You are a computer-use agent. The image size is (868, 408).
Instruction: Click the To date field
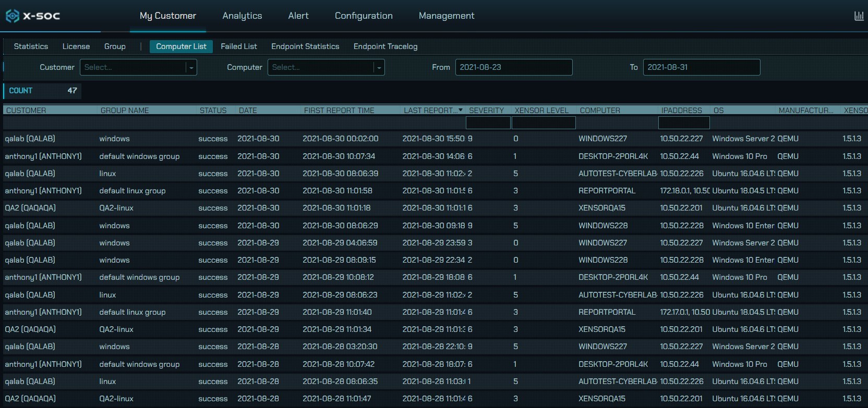701,67
